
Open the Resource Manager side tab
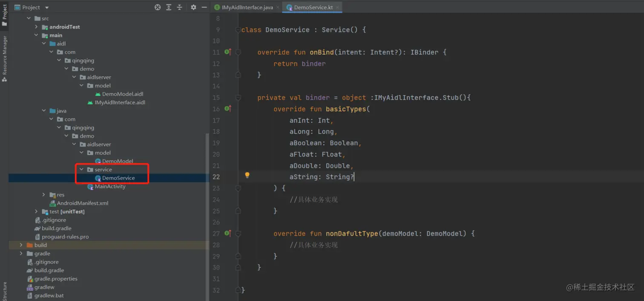click(x=4, y=59)
